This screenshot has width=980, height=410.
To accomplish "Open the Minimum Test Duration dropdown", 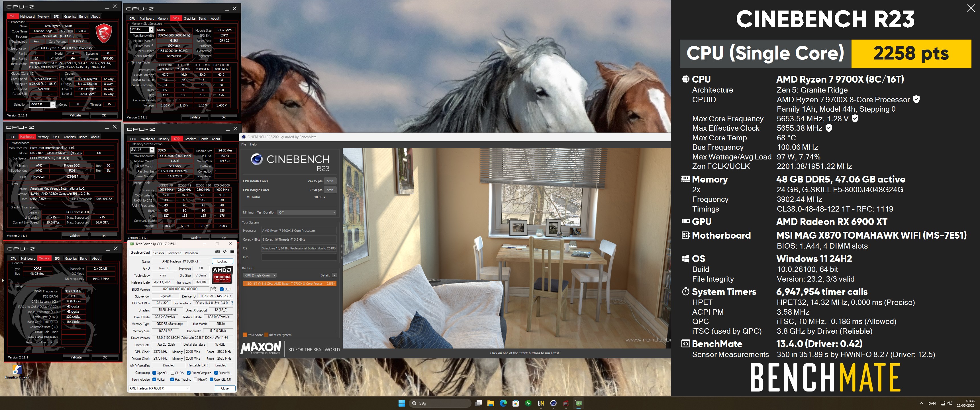I will [x=307, y=212].
